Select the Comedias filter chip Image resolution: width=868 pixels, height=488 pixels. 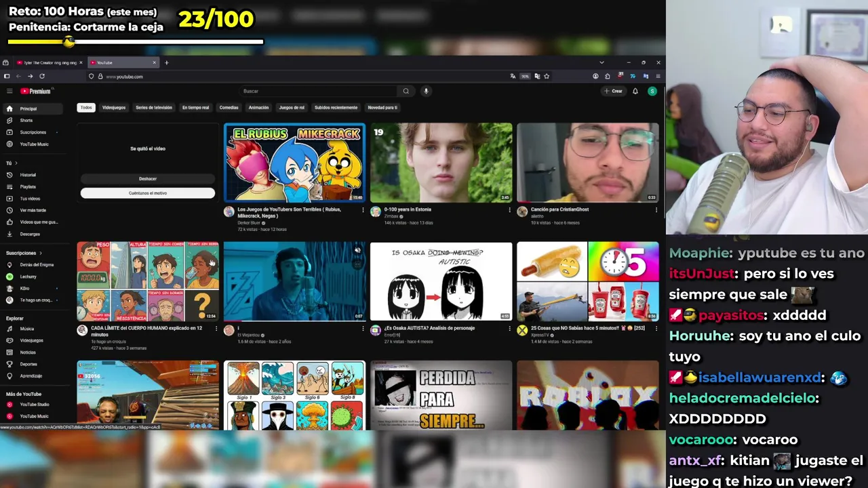[229, 107]
